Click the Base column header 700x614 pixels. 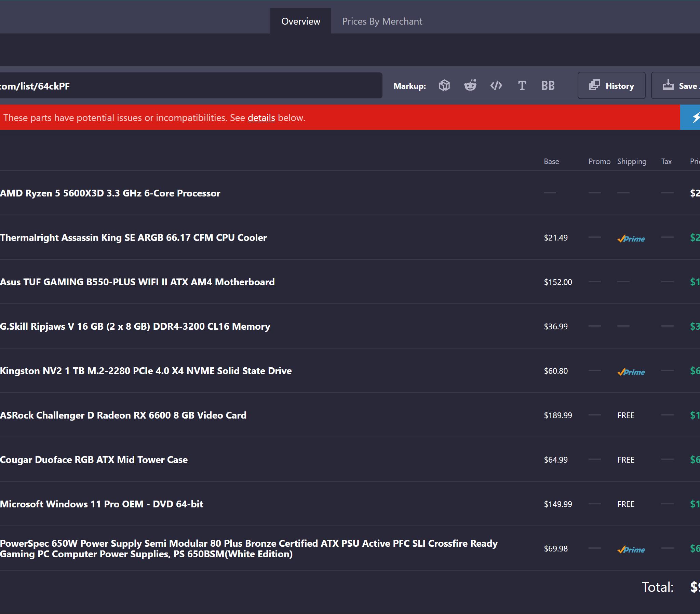551,162
